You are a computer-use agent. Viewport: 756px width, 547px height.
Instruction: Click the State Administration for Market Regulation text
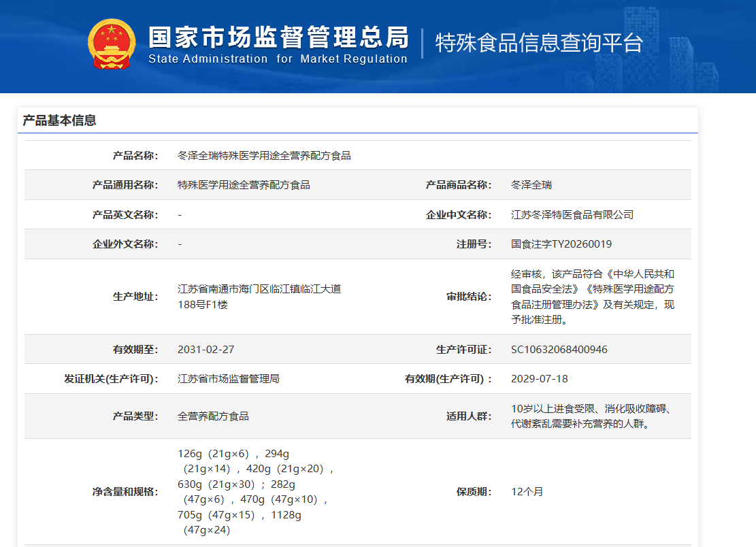tap(278, 59)
